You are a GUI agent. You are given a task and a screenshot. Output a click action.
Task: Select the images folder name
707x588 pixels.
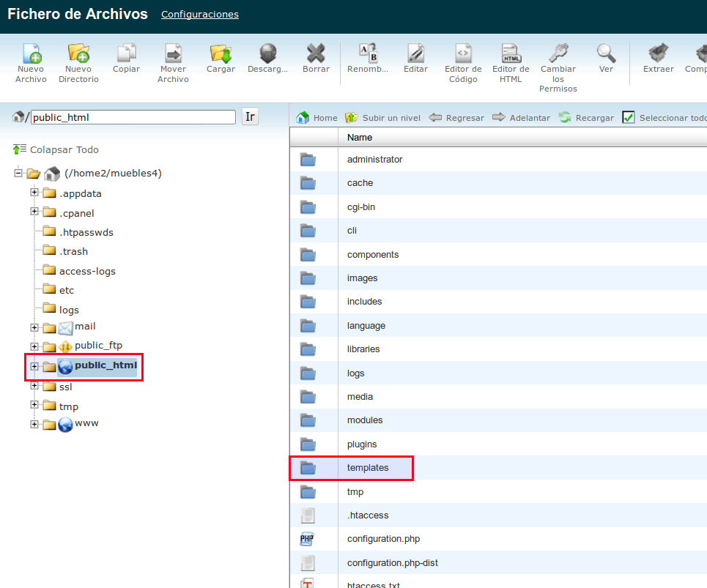click(362, 278)
